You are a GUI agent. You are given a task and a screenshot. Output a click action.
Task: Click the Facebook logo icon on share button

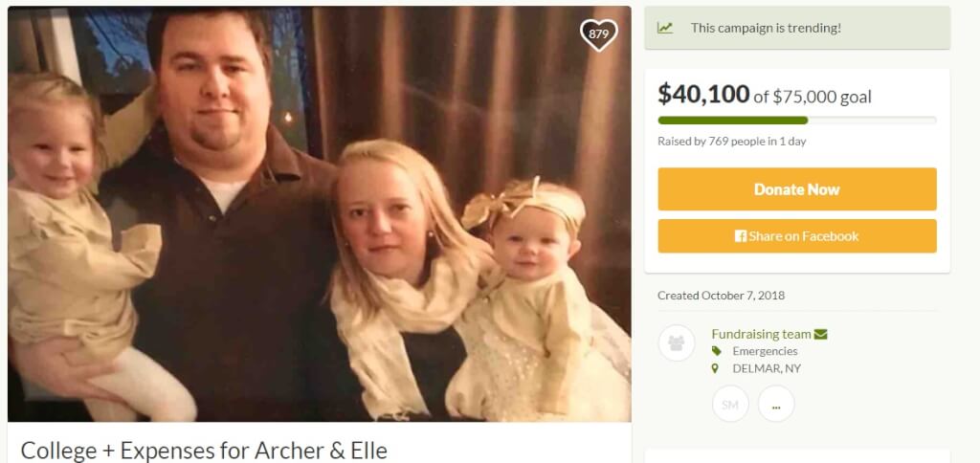pos(741,236)
